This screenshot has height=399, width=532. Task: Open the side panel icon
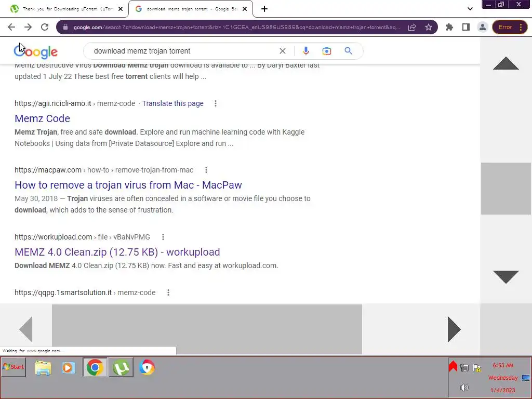(466, 27)
